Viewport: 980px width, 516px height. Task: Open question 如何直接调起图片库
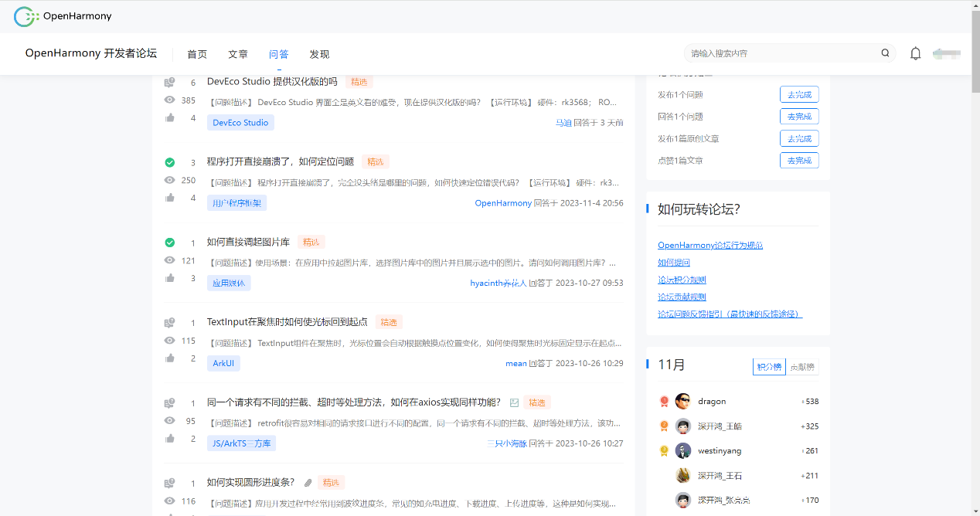248,242
